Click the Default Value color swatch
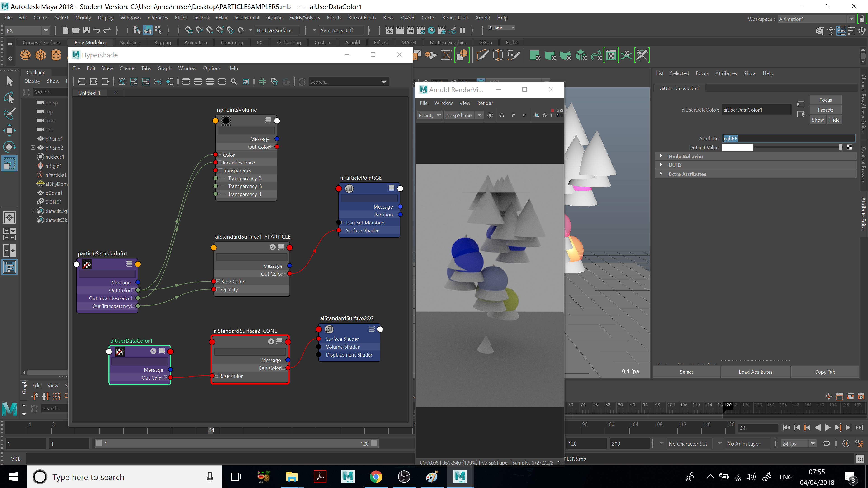The width and height of the screenshot is (868, 488). click(x=737, y=147)
